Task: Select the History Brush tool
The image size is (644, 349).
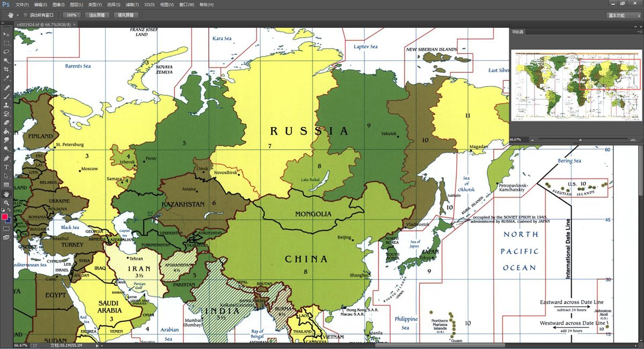Action: click(6, 114)
